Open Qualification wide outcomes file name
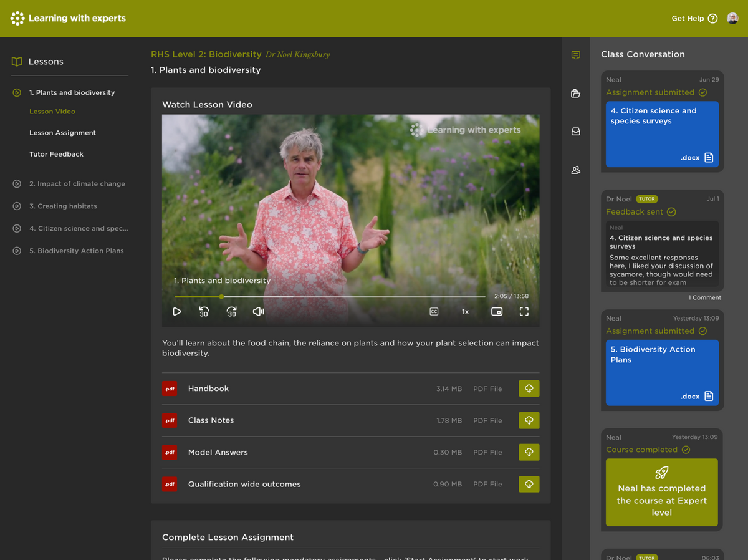The height and width of the screenshot is (560, 748). tap(244, 484)
